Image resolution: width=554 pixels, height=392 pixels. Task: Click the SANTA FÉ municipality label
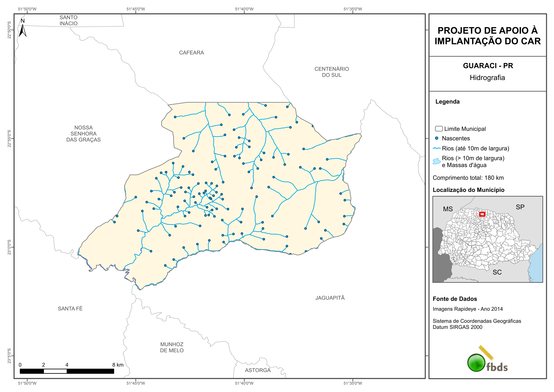[70, 308]
